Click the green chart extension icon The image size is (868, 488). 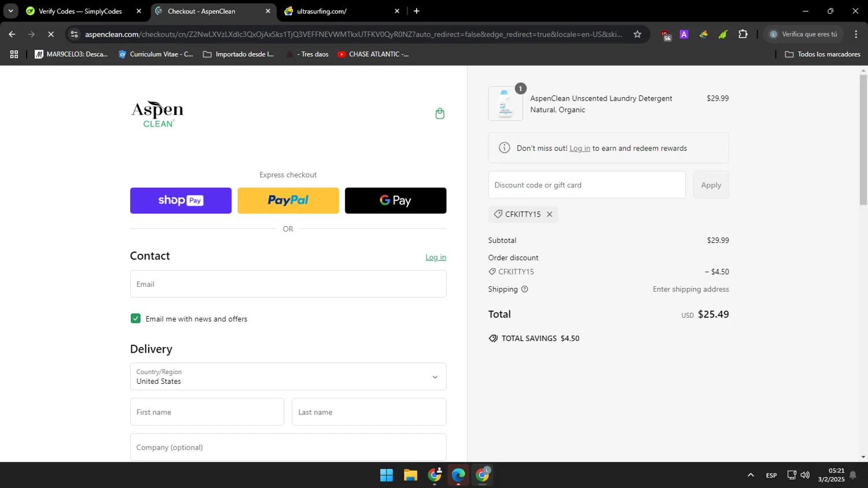pyautogui.click(x=723, y=34)
